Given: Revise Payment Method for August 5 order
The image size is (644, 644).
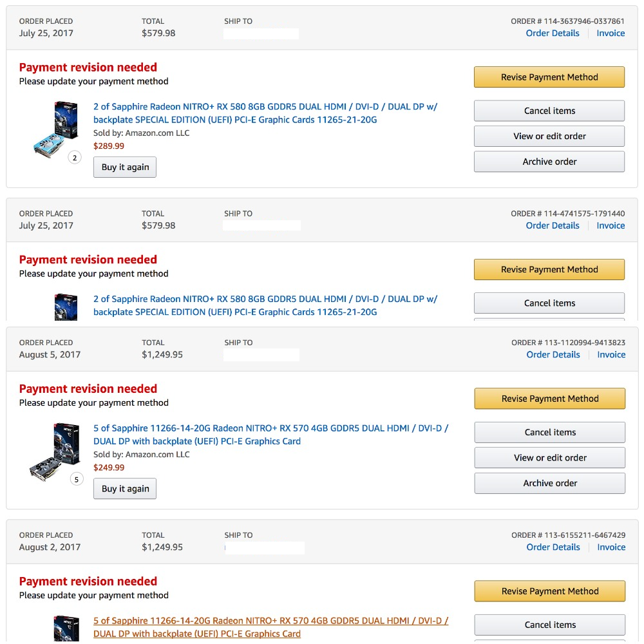Looking at the screenshot, I should 550,399.
